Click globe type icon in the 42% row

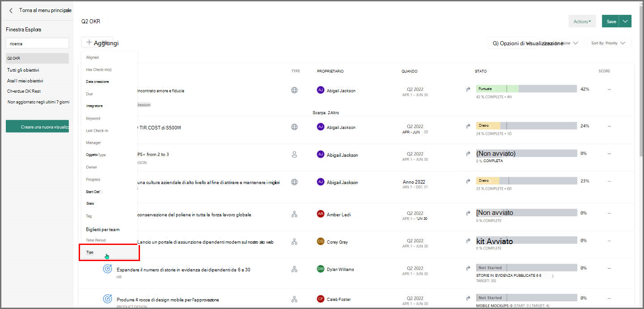(x=294, y=90)
